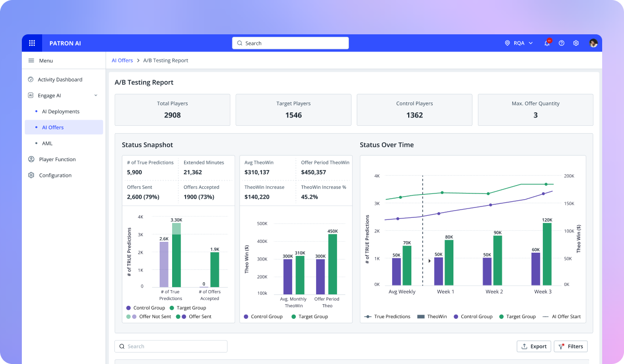Click the Control Players 1362 card

tap(414, 110)
